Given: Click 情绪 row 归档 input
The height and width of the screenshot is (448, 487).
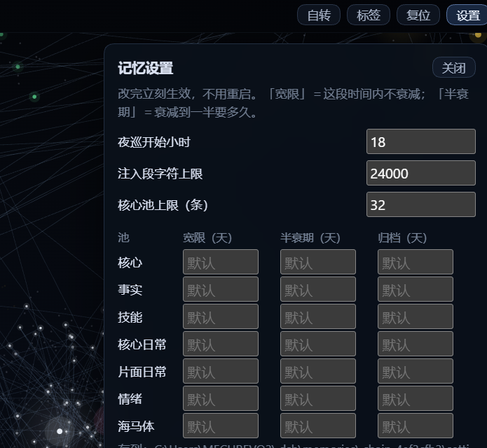Looking at the screenshot, I should tap(416, 398).
